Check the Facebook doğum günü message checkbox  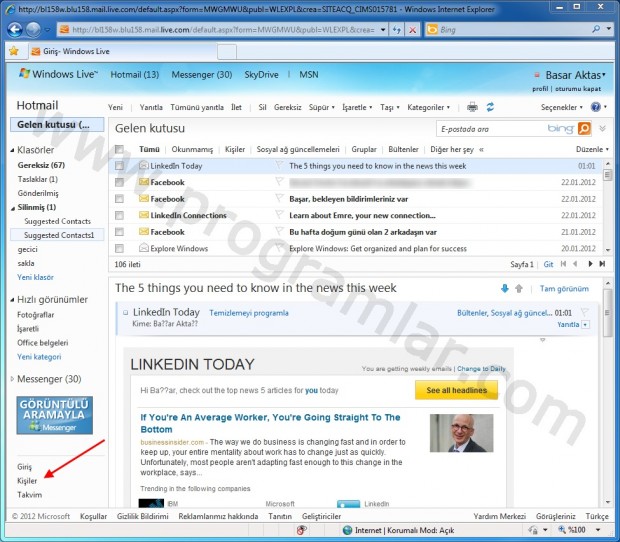tap(119, 232)
